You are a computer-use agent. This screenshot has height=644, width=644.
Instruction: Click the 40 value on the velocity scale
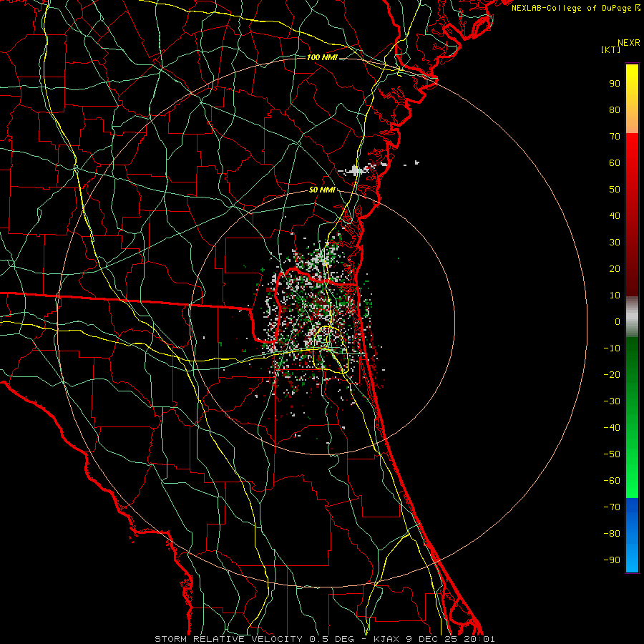click(x=615, y=215)
